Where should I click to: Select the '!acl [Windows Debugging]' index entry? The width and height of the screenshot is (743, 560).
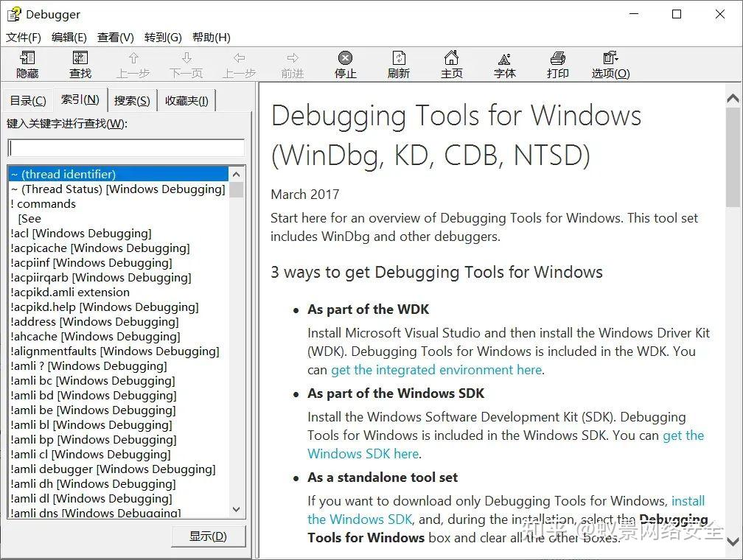[81, 233]
